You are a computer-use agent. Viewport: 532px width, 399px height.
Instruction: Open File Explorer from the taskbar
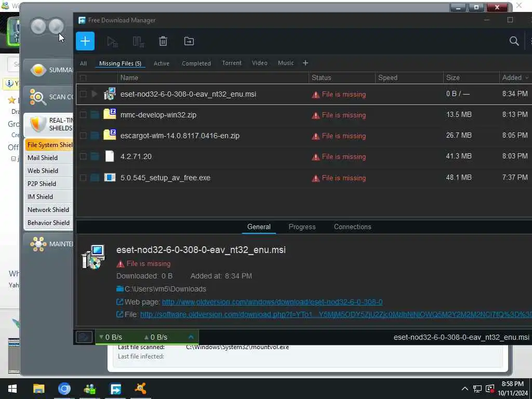coord(38,389)
